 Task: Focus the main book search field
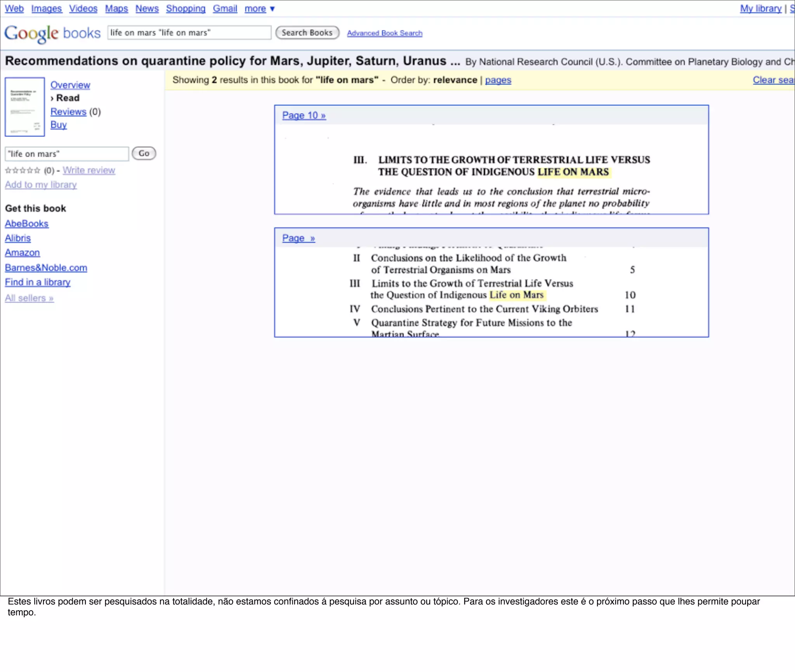tap(189, 33)
